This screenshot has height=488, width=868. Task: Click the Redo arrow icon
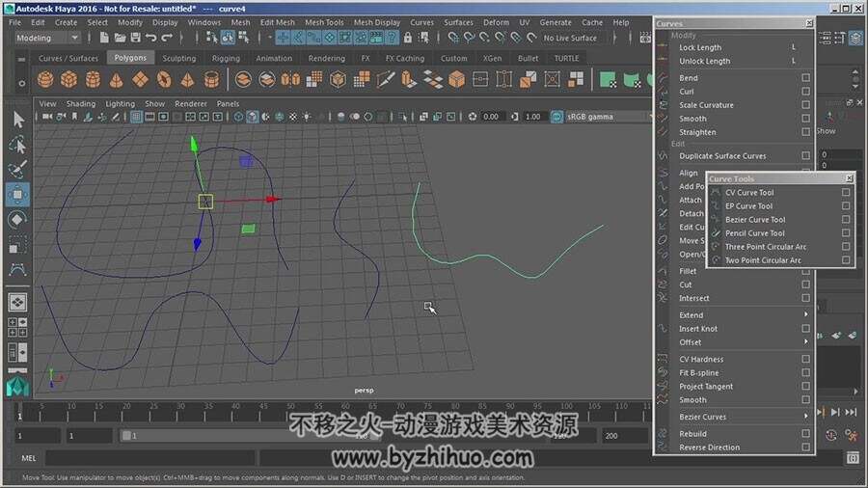[x=167, y=38]
